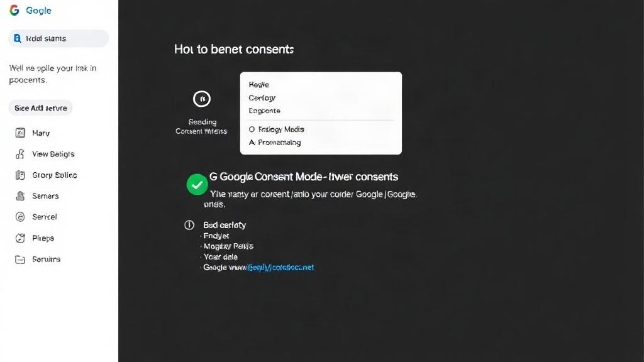644x362 pixels.
Task: Click the icon beside 'Servel'
Action: pos(20,217)
